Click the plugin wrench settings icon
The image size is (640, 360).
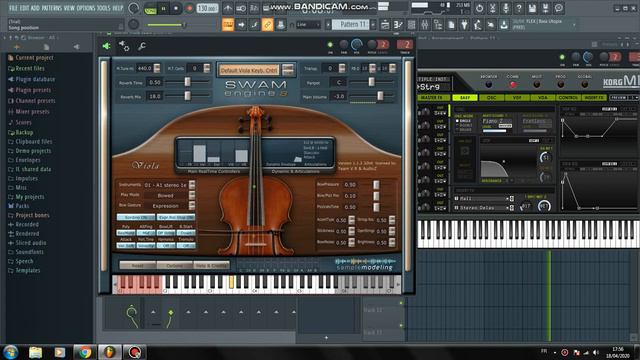[142, 46]
